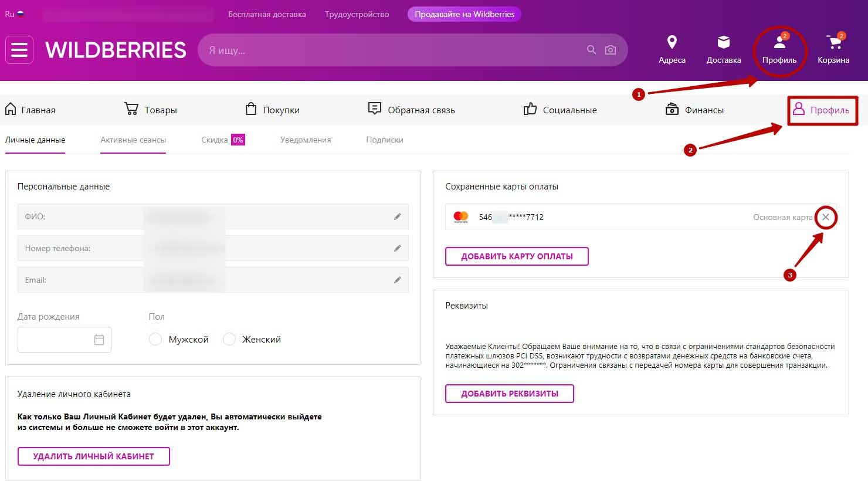
Task: Edit Email with pencil icon
Action: point(397,280)
